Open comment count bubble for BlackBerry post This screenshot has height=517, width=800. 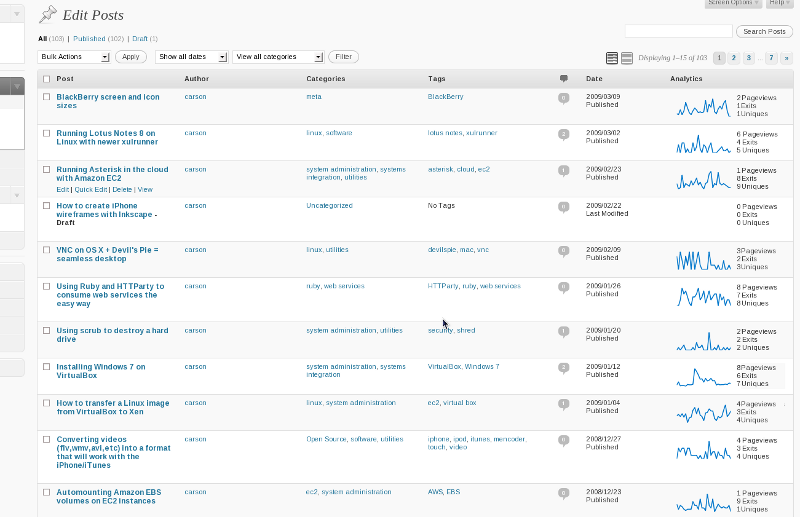(x=564, y=98)
